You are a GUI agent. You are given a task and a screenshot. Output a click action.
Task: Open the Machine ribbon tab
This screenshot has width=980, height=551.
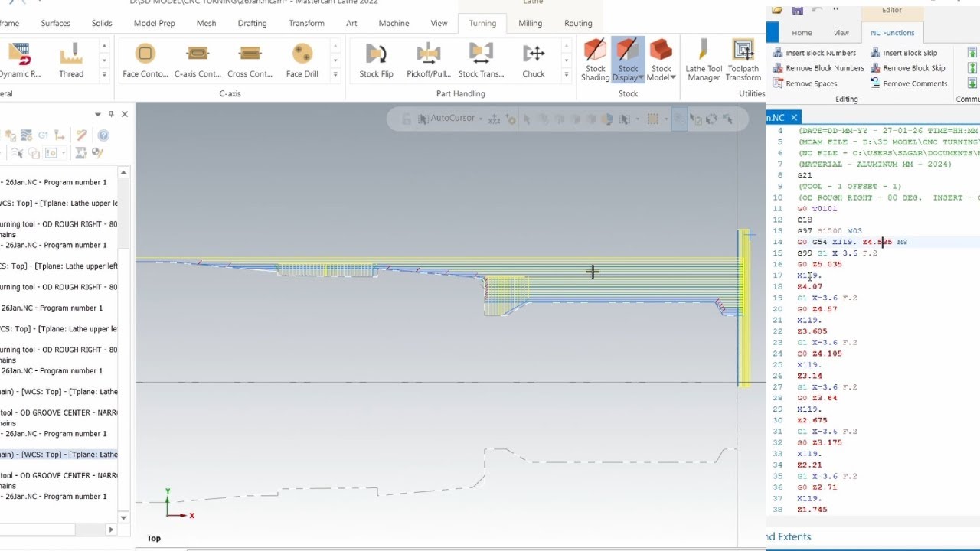394,23
